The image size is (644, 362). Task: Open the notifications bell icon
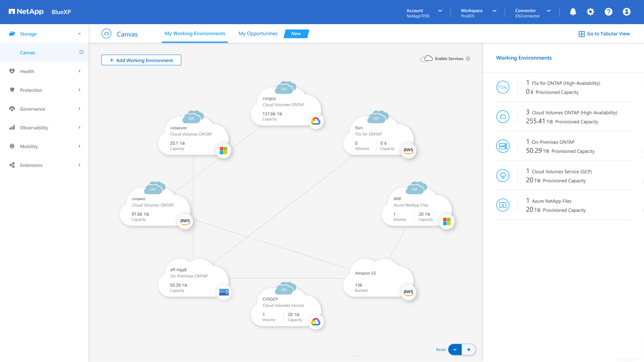(573, 12)
